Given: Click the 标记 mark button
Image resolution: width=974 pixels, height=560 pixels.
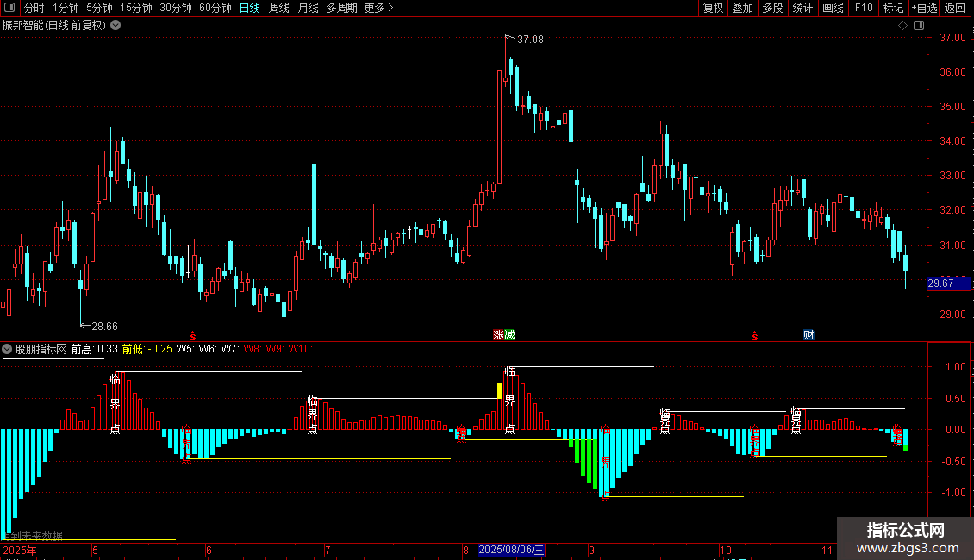Looking at the screenshot, I should point(893,8).
